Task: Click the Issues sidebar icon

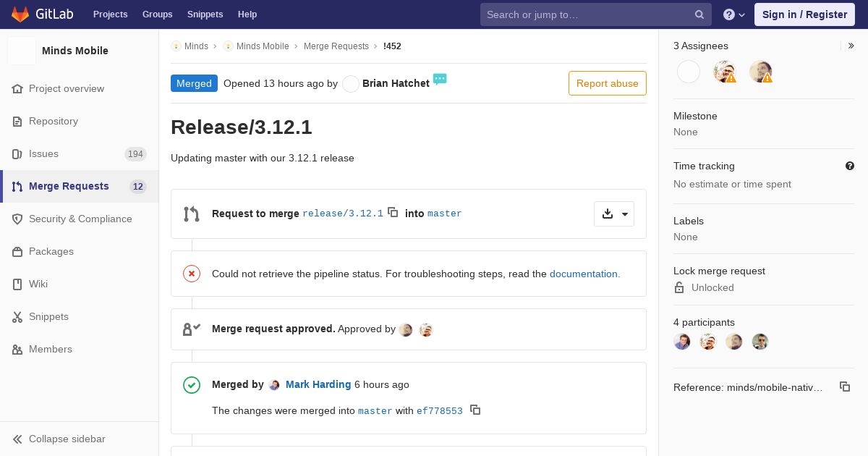Action: (17, 153)
